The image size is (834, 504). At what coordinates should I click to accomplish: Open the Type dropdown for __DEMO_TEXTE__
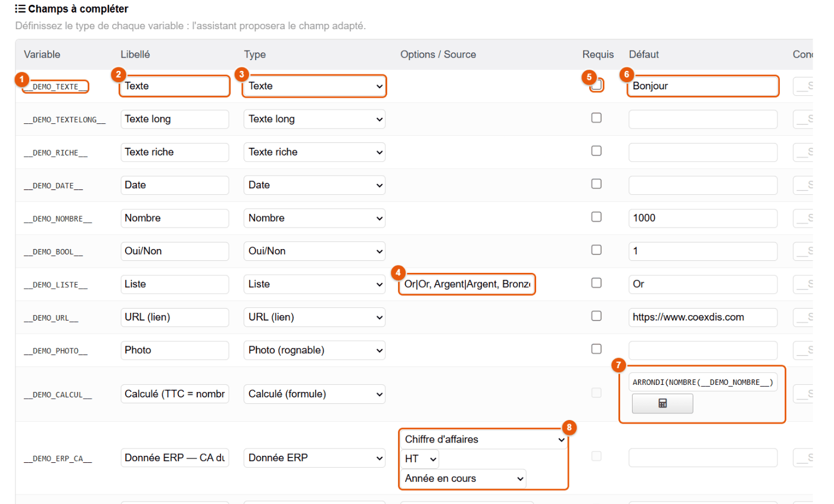click(315, 86)
